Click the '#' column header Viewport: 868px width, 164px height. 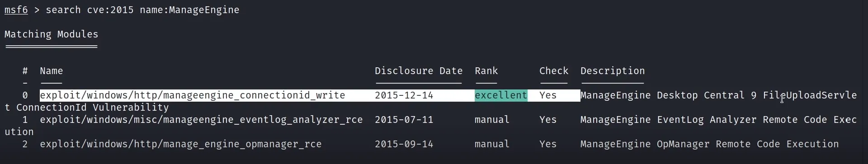point(25,71)
